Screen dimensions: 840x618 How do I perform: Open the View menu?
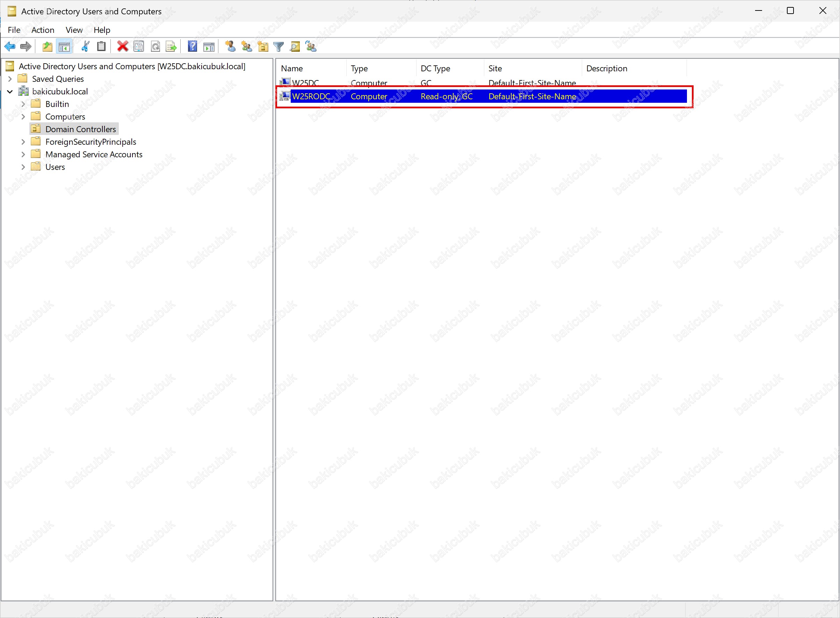tap(74, 30)
